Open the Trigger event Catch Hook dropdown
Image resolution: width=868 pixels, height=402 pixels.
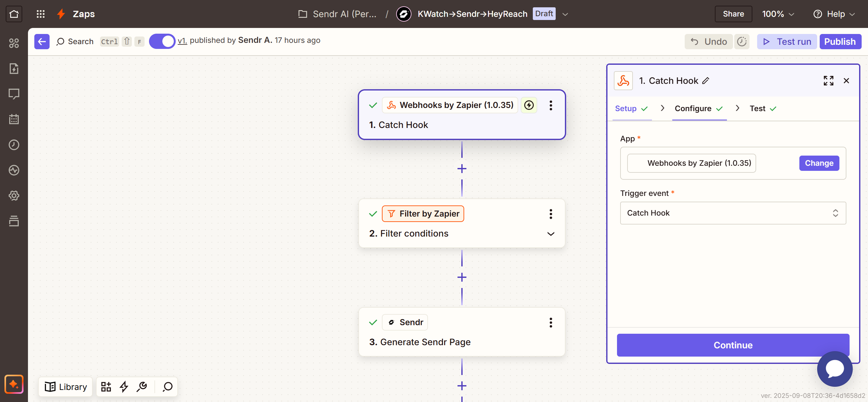tap(733, 213)
